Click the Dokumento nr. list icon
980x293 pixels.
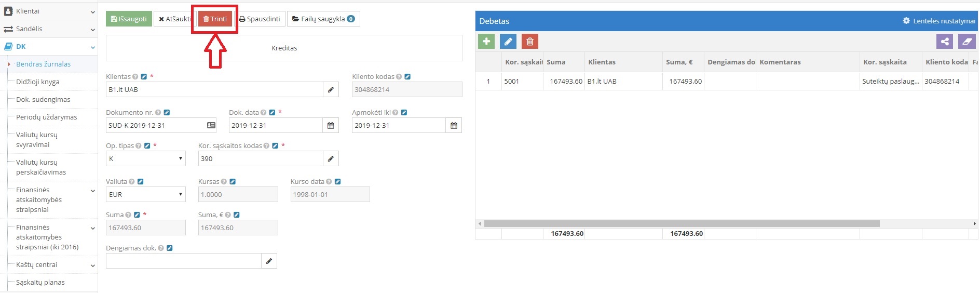pos(211,126)
